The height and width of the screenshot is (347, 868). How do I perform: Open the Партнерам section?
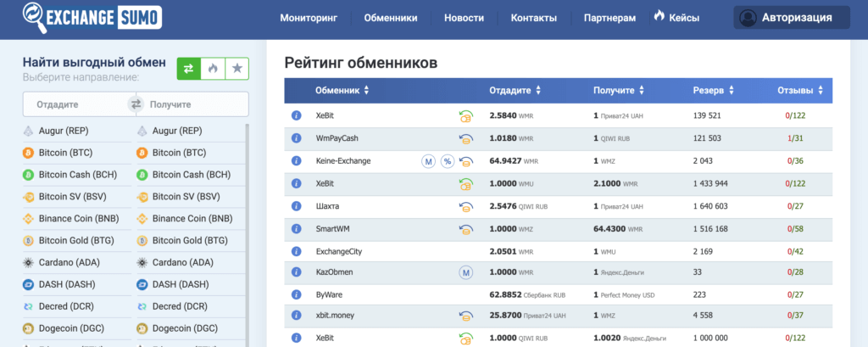point(609,18)
